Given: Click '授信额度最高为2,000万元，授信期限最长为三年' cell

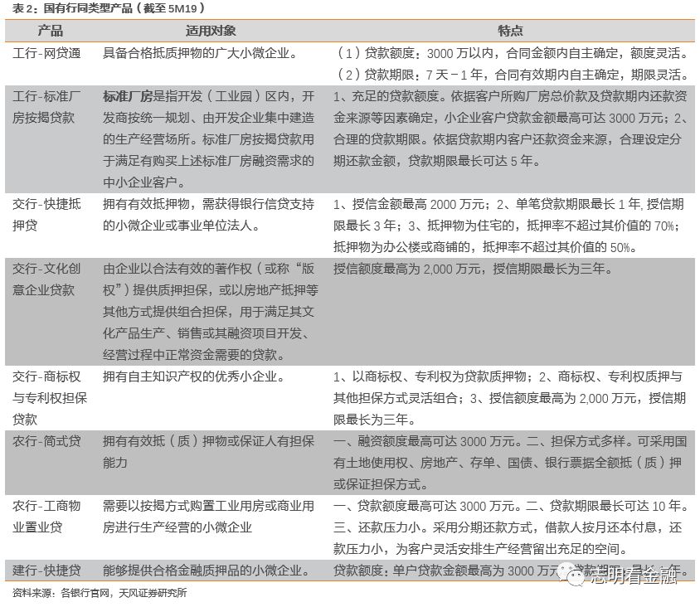Looking at the screenshot, I should tap(473, 269).
